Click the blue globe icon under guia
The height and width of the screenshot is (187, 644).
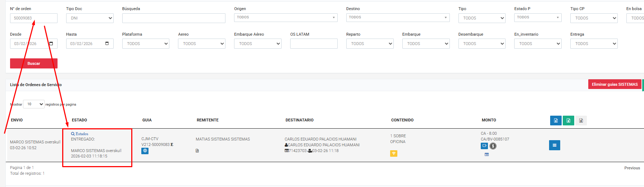tap(145, 151)
